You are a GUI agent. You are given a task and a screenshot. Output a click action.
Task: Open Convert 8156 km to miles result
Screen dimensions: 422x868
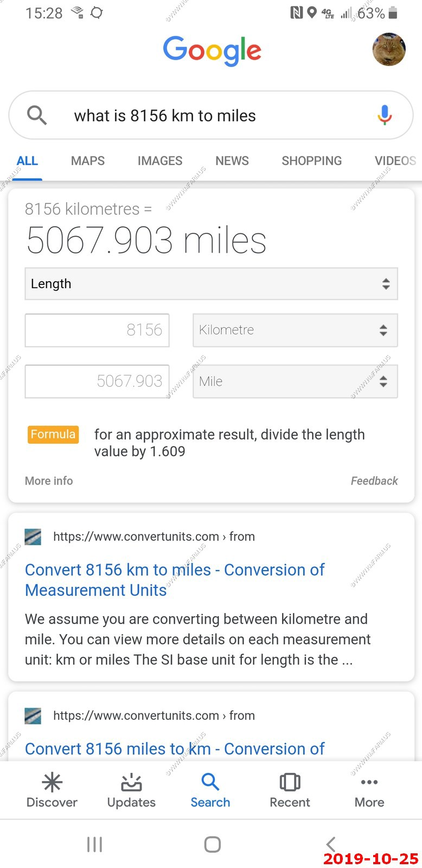click(175, 579)
